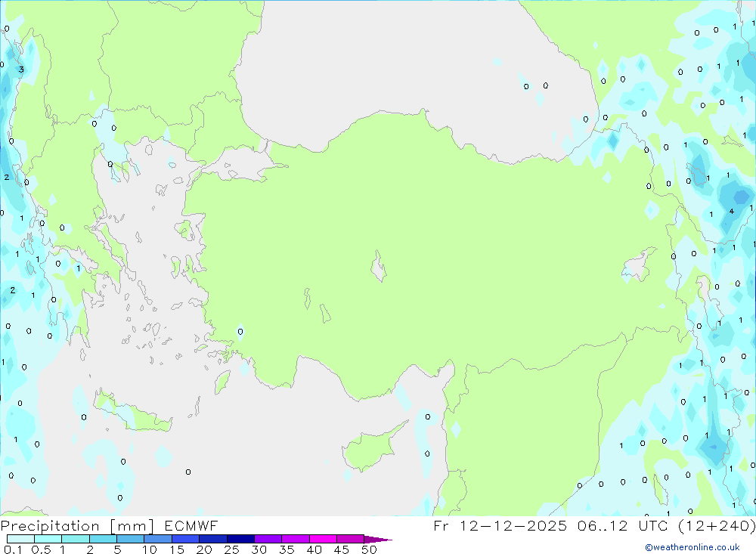Click the 0.1–0.5 mm legend swatch
The width and height of the screenshot is (756, 554).
click(x=20, y=539)
